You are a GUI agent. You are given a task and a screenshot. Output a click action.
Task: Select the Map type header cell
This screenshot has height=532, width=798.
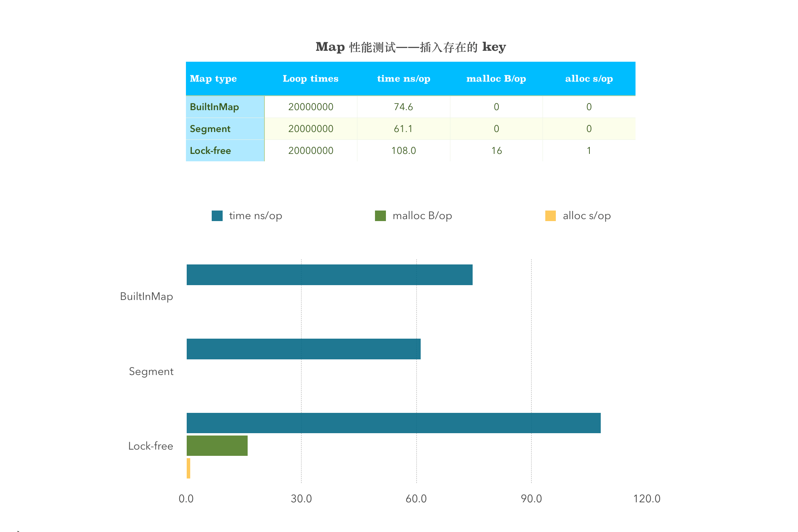pos(213,79)
